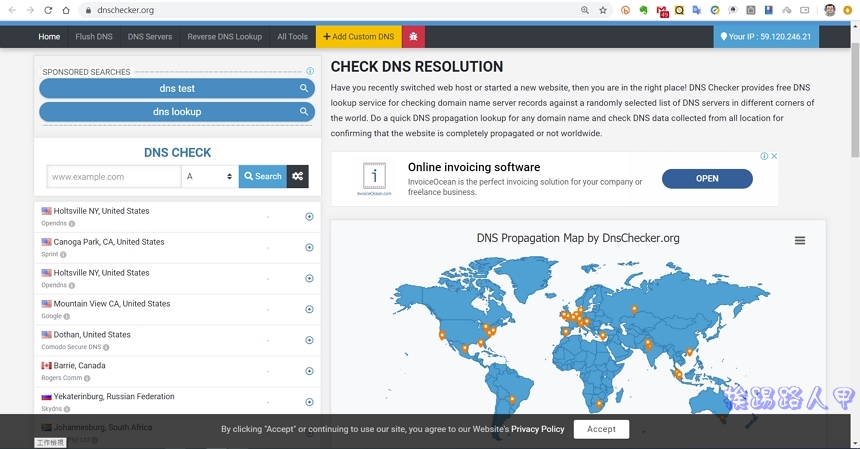Screen dimensions: 860x449
Task: Click the map pin over South Africa
Action: (x=599, y=405)
